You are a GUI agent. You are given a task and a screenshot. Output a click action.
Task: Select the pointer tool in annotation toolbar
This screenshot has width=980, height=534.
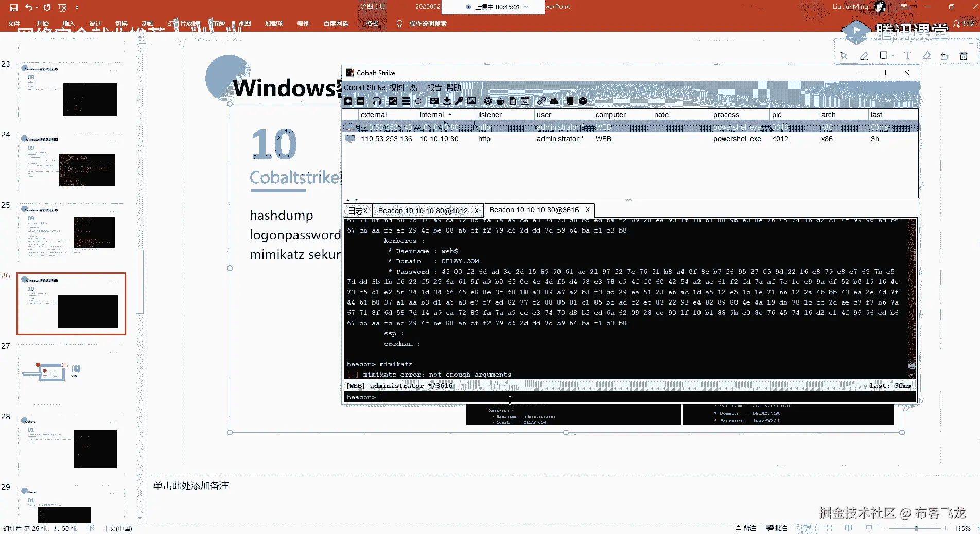pos(844,56)
